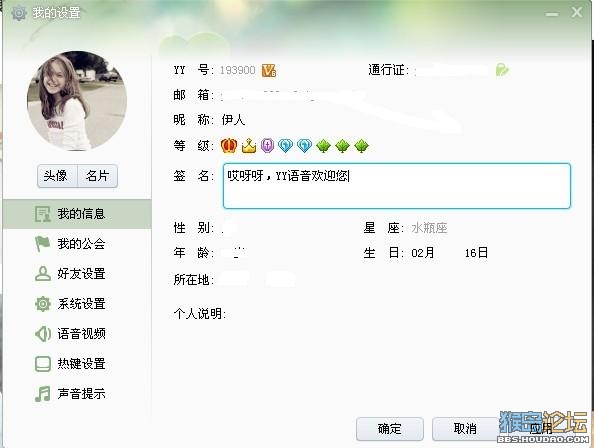Open the 我的信息 section

tap(77, 214)
